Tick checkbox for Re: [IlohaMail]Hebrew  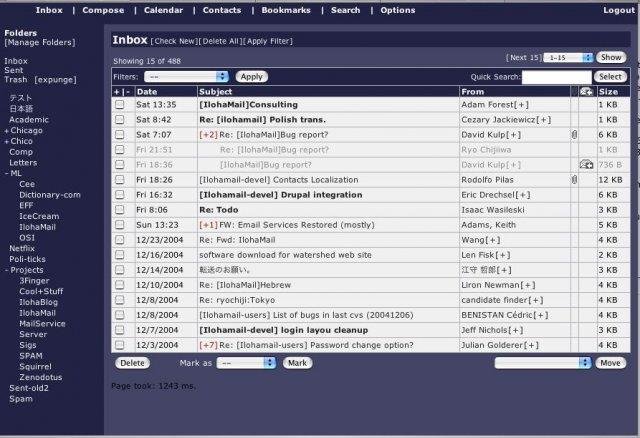120,285
